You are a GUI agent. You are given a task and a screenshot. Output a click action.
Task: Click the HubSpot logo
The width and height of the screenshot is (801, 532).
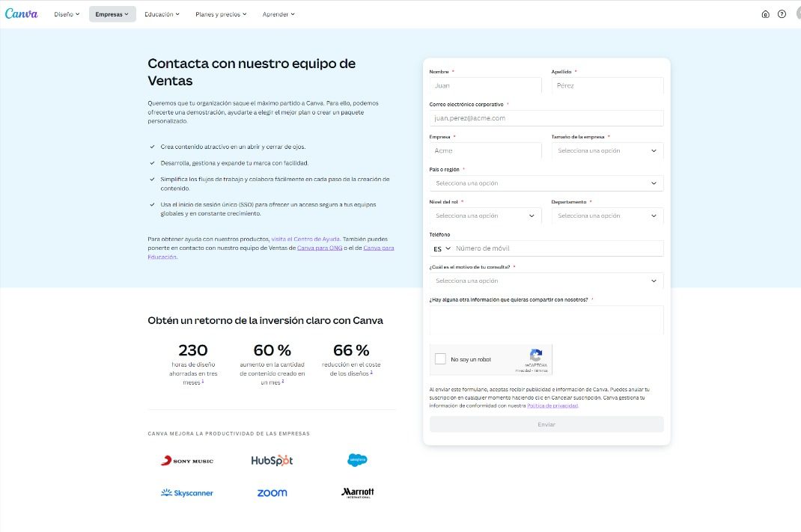(272, 460)
